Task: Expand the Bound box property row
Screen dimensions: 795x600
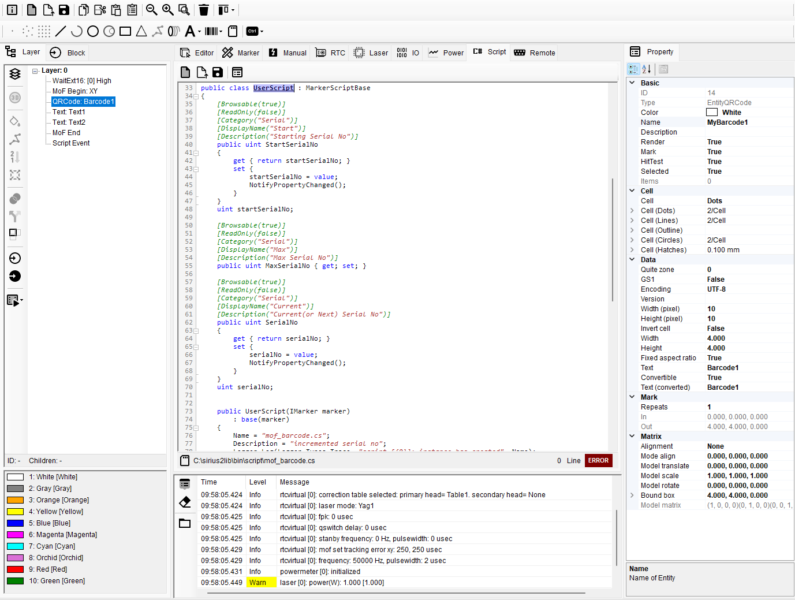Action: [x=631, y=496]
